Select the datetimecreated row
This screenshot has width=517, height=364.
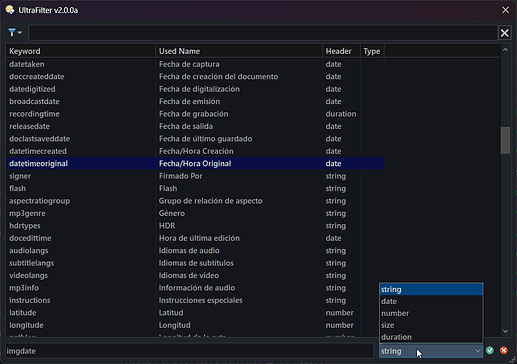click(195, 151)
